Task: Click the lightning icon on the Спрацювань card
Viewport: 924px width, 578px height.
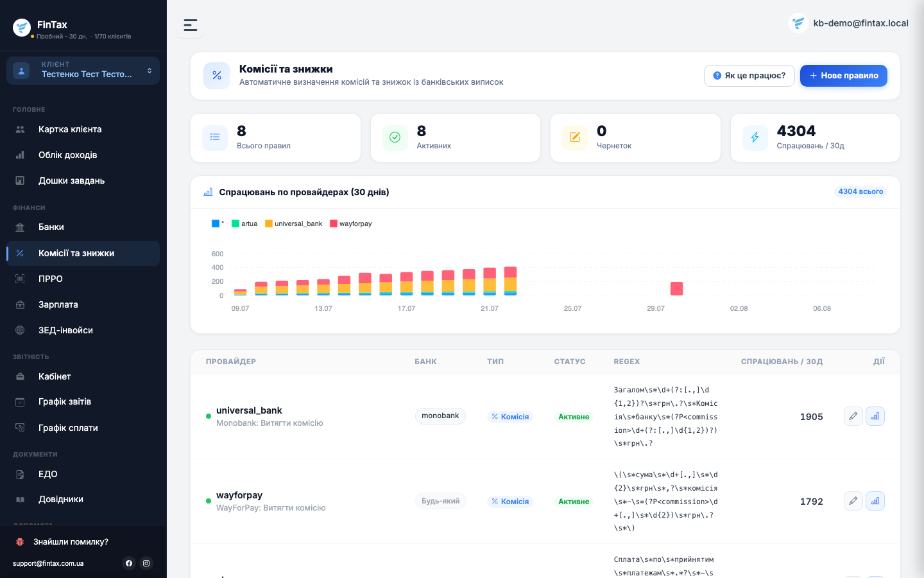Action: click(x=755, y=137)
